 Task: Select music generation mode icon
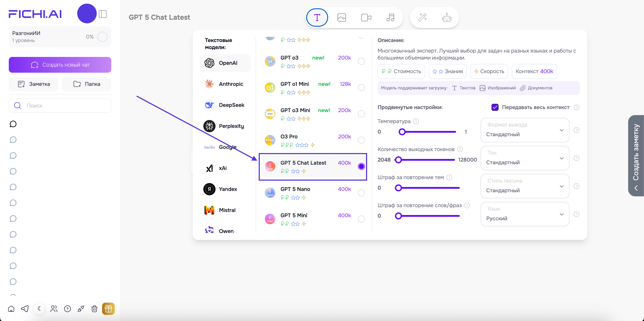pos(390,18)
